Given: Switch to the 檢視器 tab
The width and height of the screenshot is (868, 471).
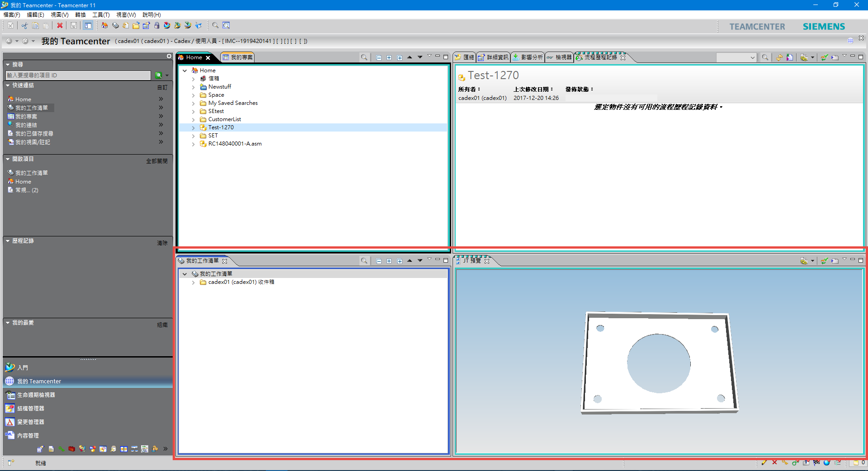Looking at the screenshot, I should pos(559,57).
